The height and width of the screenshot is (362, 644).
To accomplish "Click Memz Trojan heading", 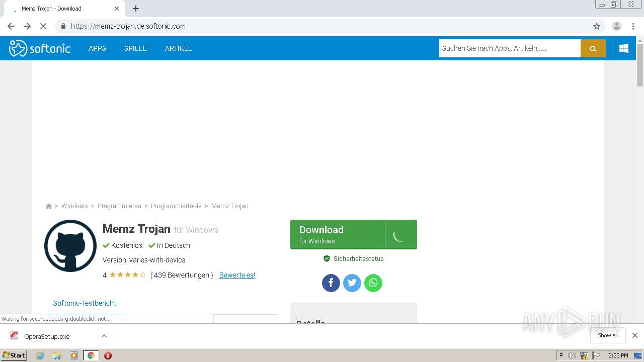I will (136, 229).
